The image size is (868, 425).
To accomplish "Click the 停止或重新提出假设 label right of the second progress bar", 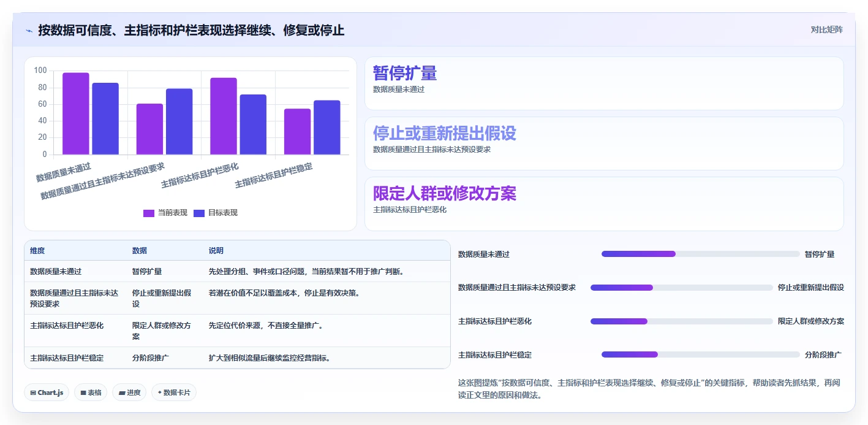I will click(811, 287).
